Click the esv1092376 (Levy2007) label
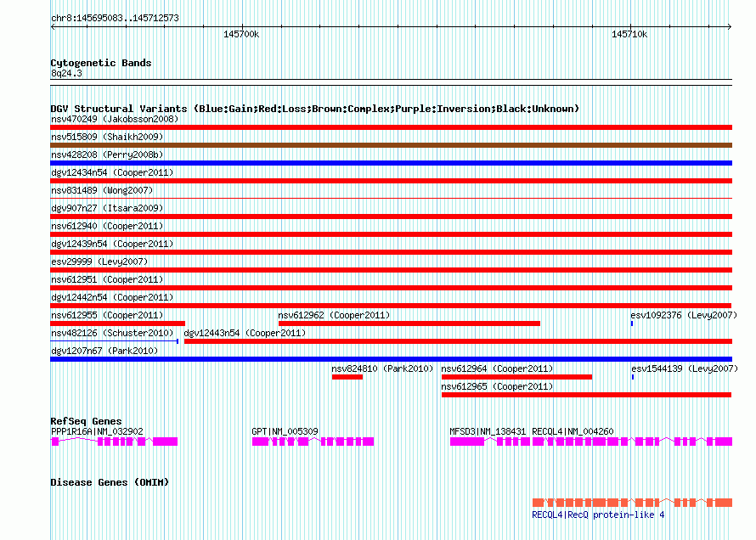Viewport: 756px width, 540px height. click(x=684, y=315)
